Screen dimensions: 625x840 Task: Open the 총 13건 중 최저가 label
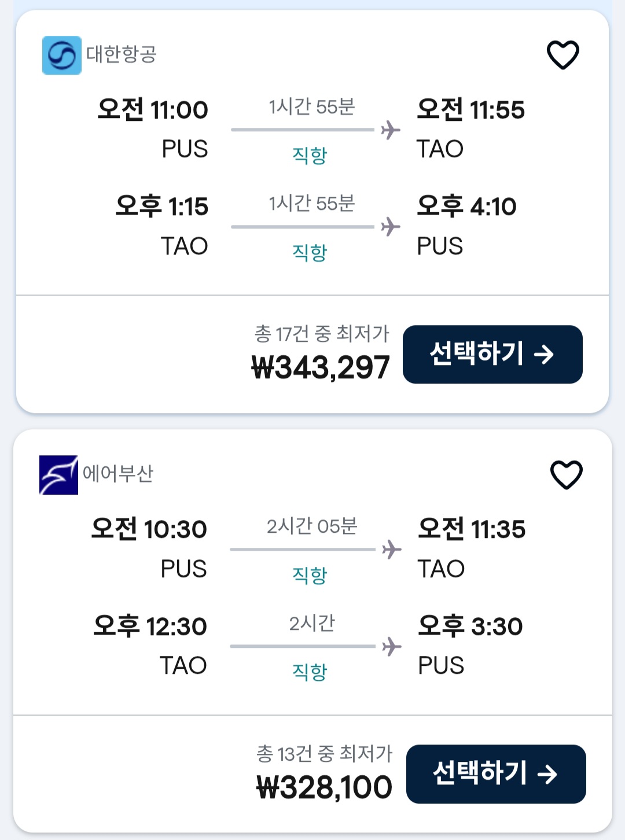tap(324, 753)
